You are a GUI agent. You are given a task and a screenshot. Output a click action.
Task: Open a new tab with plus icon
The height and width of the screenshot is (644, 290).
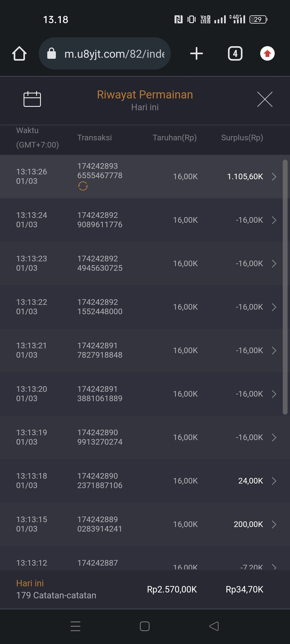pos(196,53)
